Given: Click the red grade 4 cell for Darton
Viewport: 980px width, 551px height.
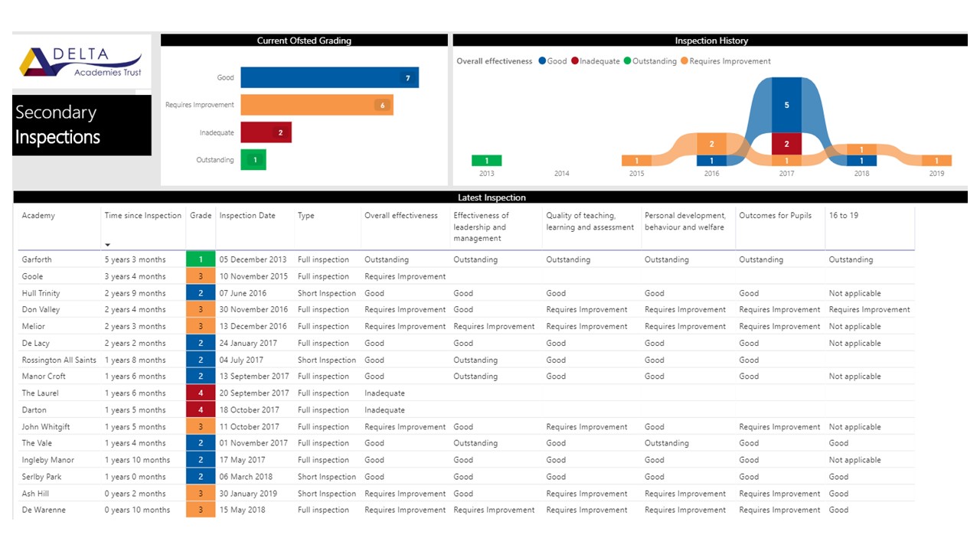Looking at the screenshot, I should tap(201, 410).
